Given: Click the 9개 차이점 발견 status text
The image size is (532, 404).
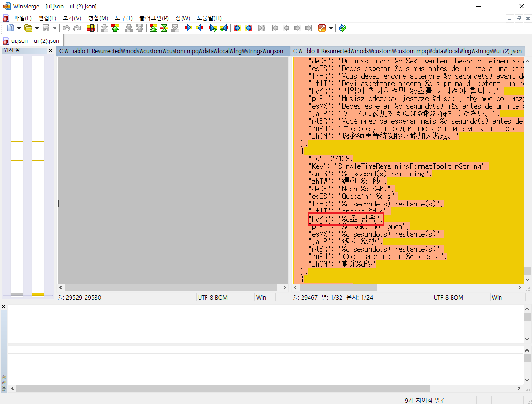Looking at the screenshot, I should click(x=425, y=400).
